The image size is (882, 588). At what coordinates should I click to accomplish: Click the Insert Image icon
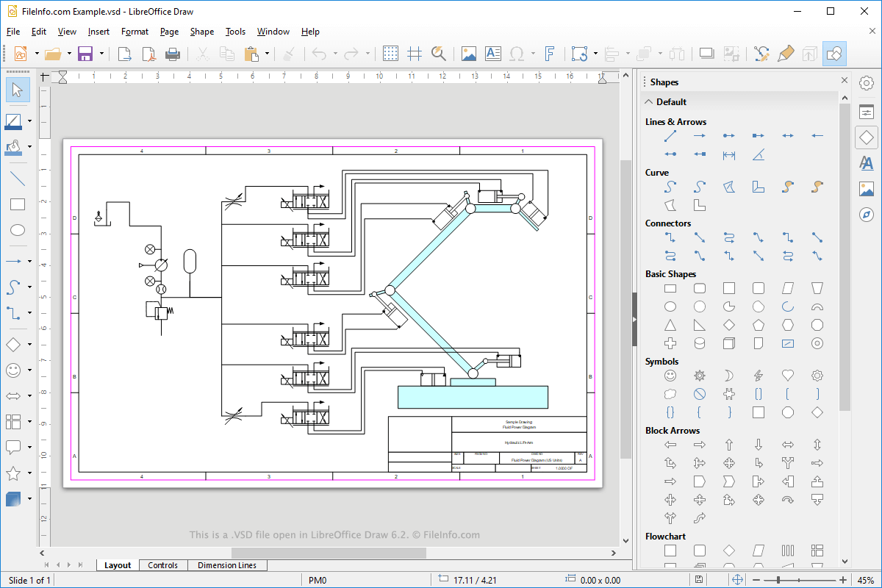468,54
